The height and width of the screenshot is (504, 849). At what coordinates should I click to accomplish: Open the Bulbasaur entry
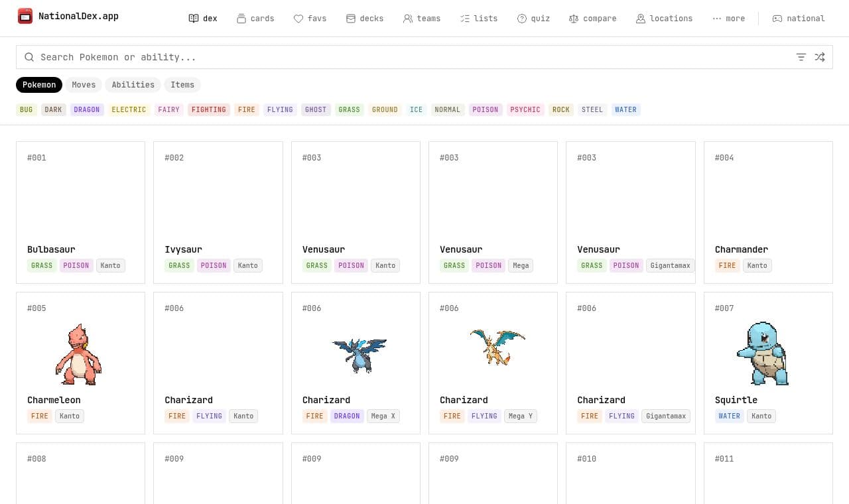[80, 212]
